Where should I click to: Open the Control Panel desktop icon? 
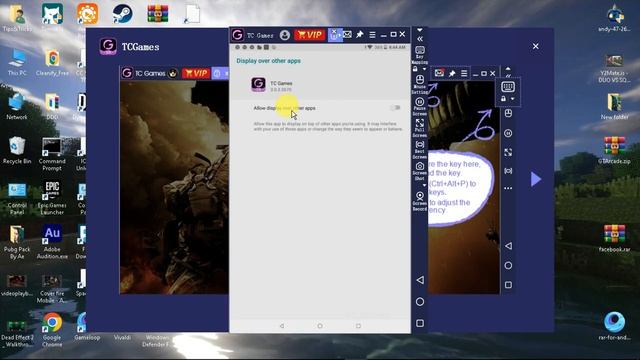[17, 198]
